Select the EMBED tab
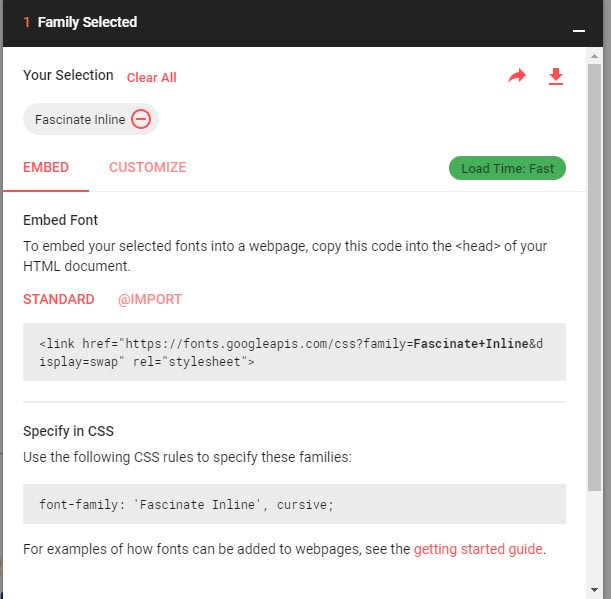This screenshot has width=611, height=599. click(x=46, y=167)
